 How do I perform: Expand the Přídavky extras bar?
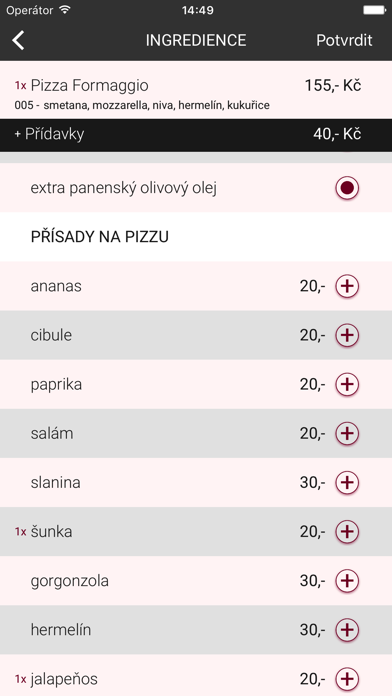[196, 134]
